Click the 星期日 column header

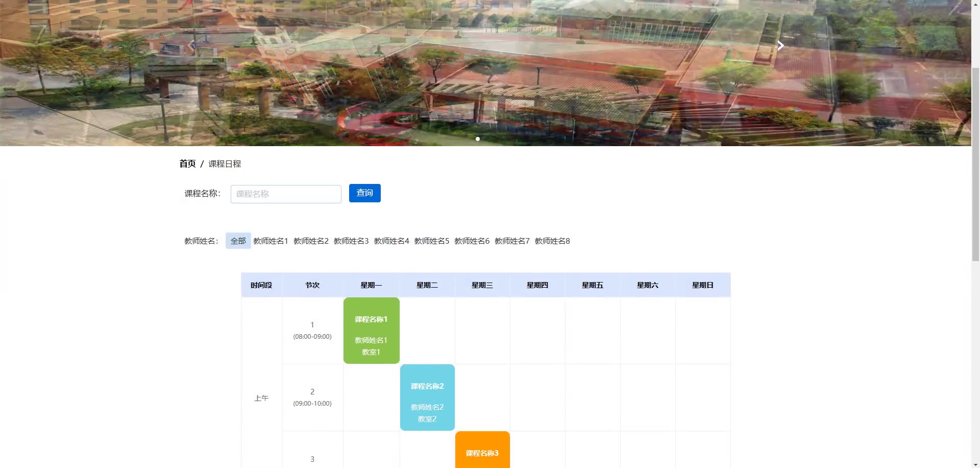click(703, 285)
